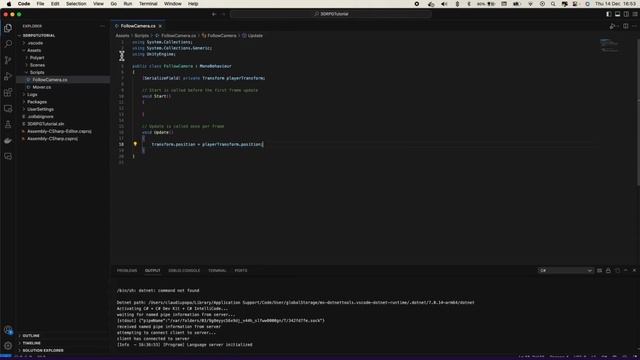This screenshot has width=640, height=360.
Task: Open the output log in editor
Action: coord(617,271)
